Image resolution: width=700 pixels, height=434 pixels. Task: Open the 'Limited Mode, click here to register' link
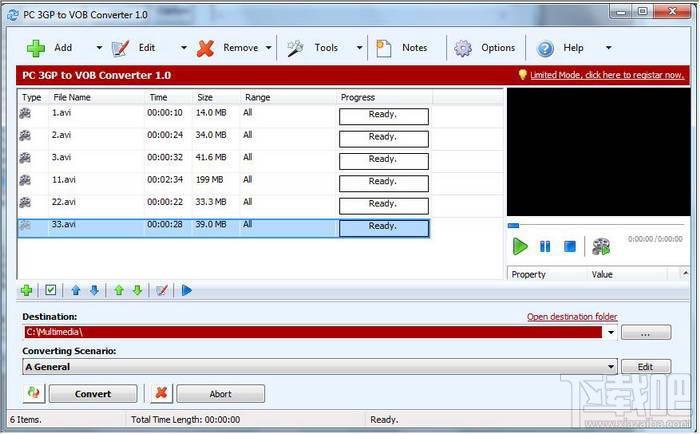607,75
